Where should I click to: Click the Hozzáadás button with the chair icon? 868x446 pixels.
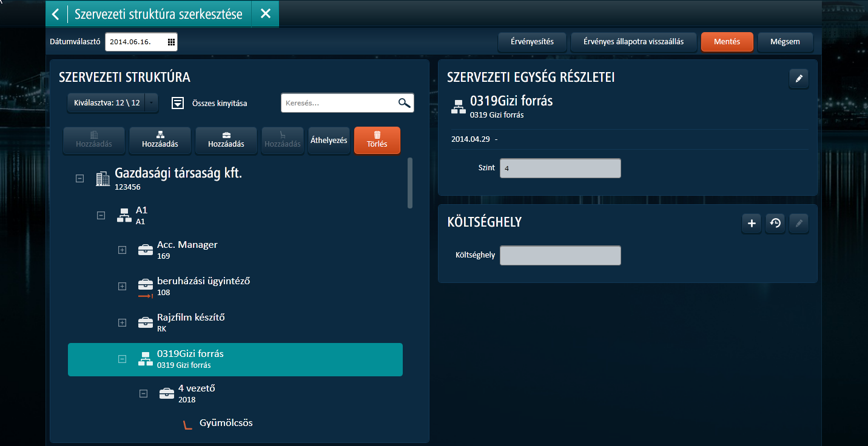[283, 140]
